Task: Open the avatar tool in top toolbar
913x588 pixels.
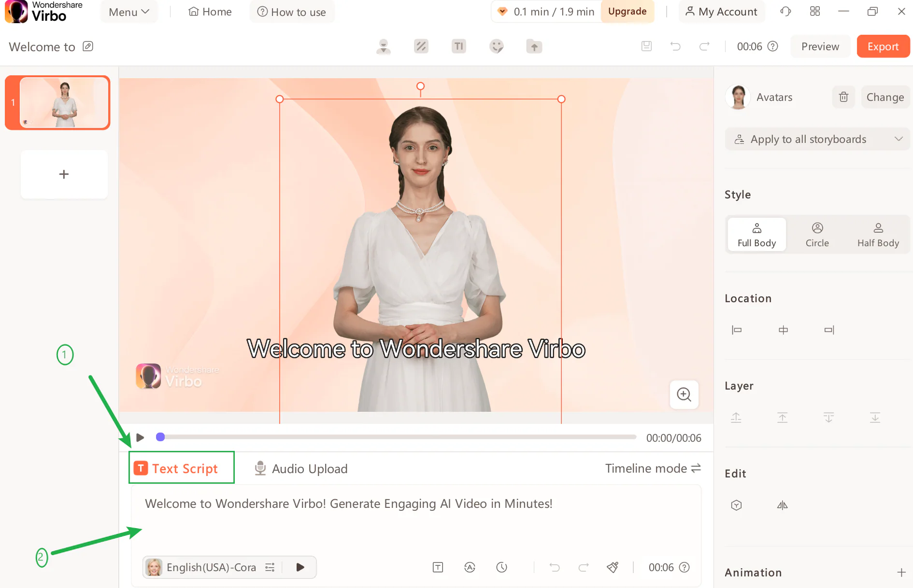Action: (384, 46)
